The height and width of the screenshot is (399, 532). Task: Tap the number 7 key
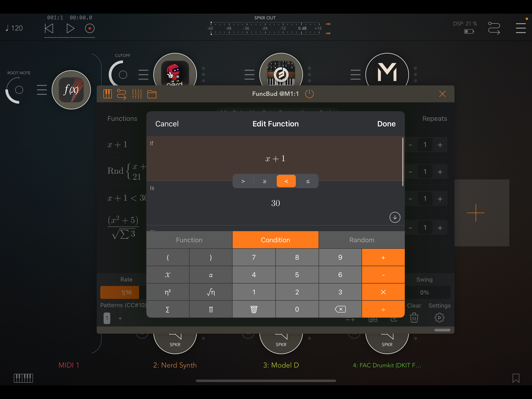coord(254,257)
